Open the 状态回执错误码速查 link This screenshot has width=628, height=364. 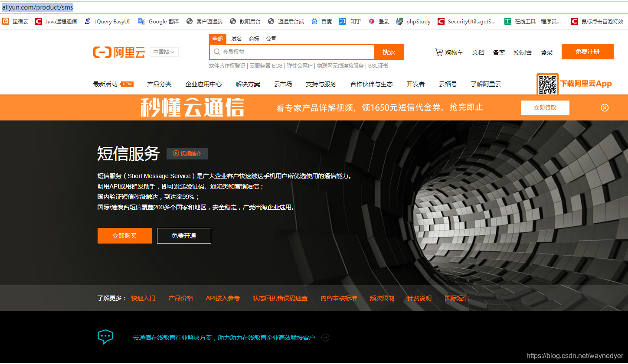280,298
